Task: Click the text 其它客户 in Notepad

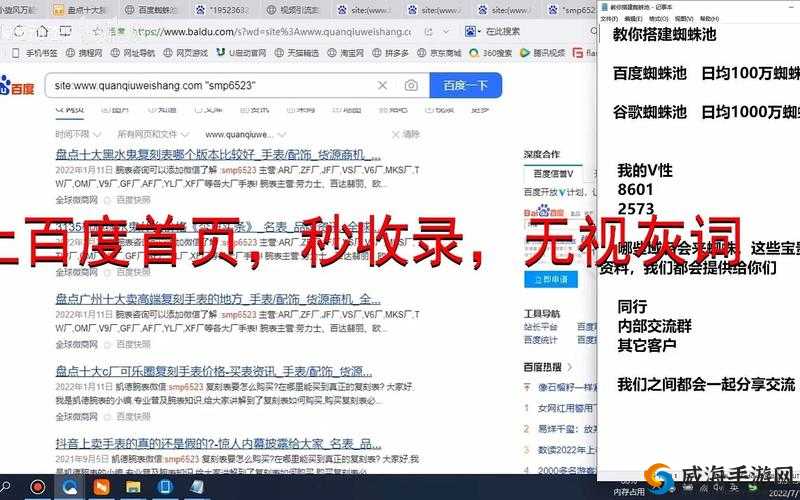Action: click(646, 345)
